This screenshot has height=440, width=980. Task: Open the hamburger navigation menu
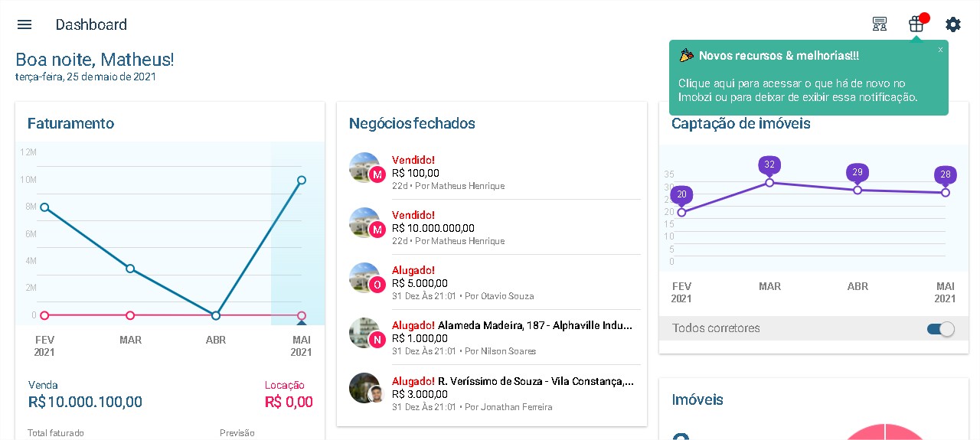click(24, 24)
